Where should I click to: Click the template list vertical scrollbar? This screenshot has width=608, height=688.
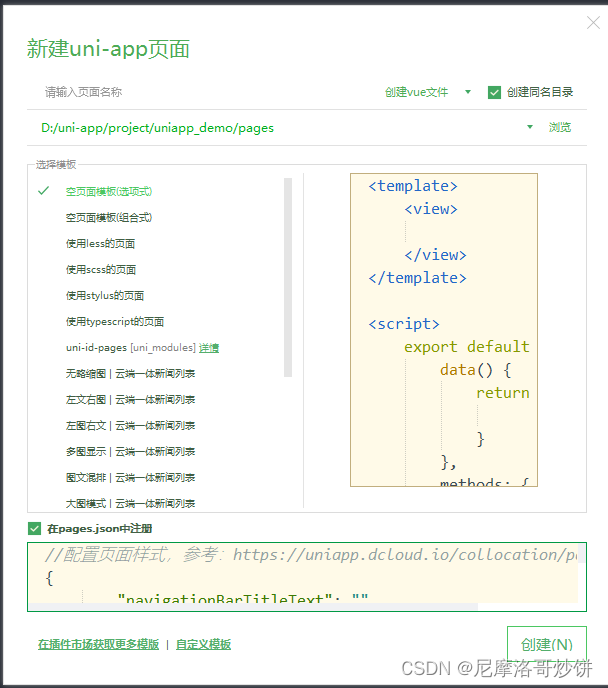click(x=288, y=277)
